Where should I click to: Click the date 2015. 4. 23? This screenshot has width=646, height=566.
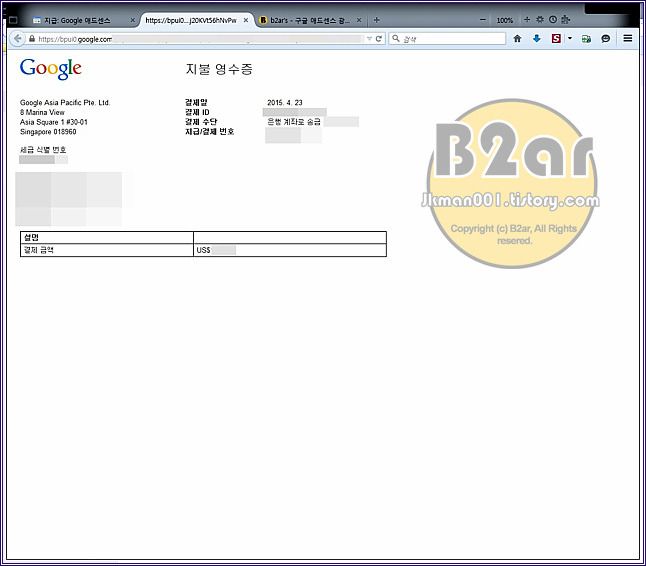(285, 103)
